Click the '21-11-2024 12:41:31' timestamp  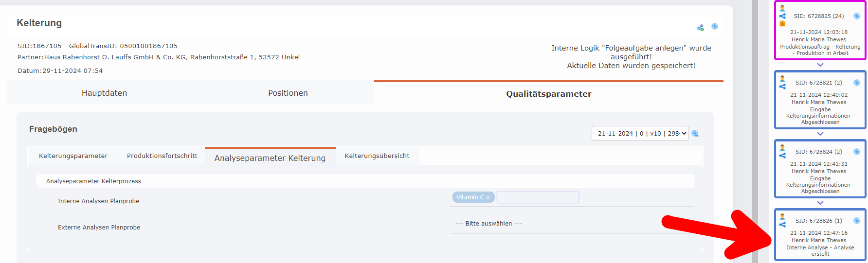[x=819, y=164]
